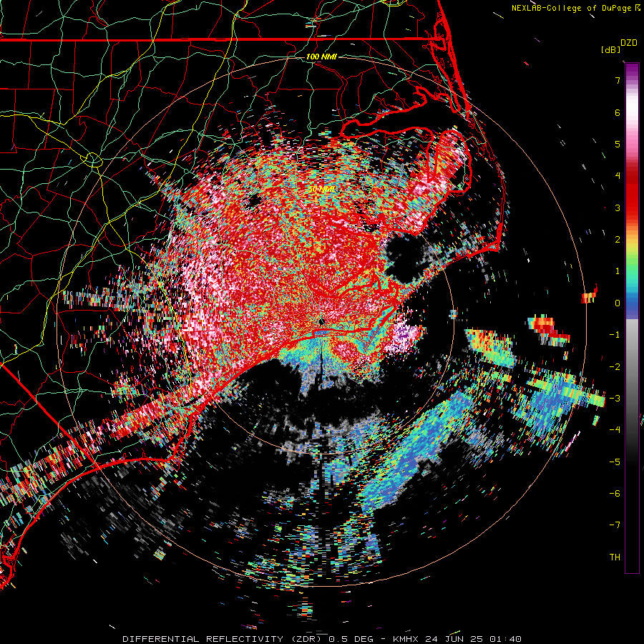644x644 pixels.
Task: Click the TH threshold label on scale
Action: coord(615,557)
